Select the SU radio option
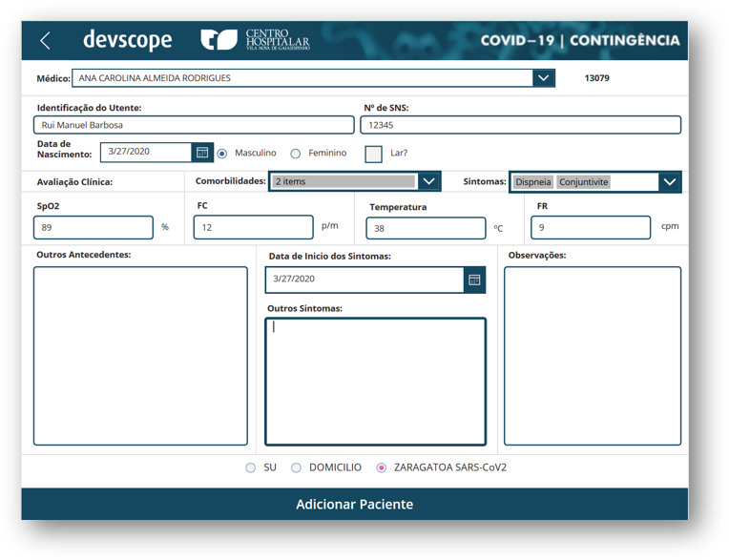The width and height of the screenshot is (729, 560). [x=250, y=467]
